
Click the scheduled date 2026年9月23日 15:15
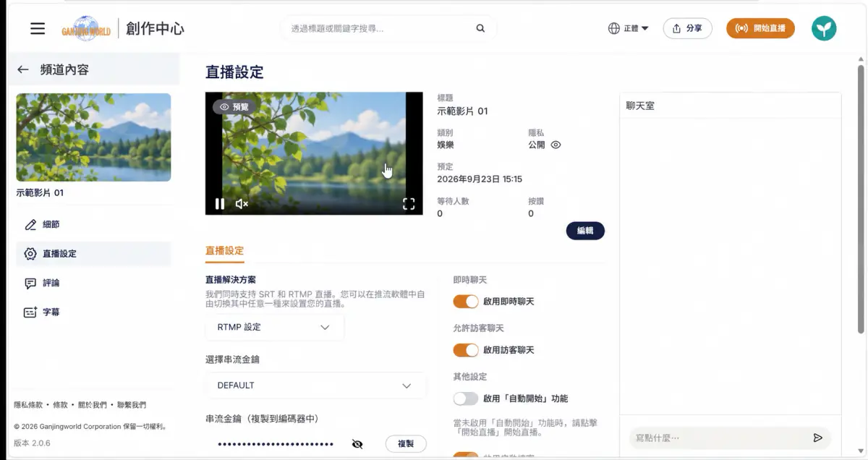click(480, 179)
